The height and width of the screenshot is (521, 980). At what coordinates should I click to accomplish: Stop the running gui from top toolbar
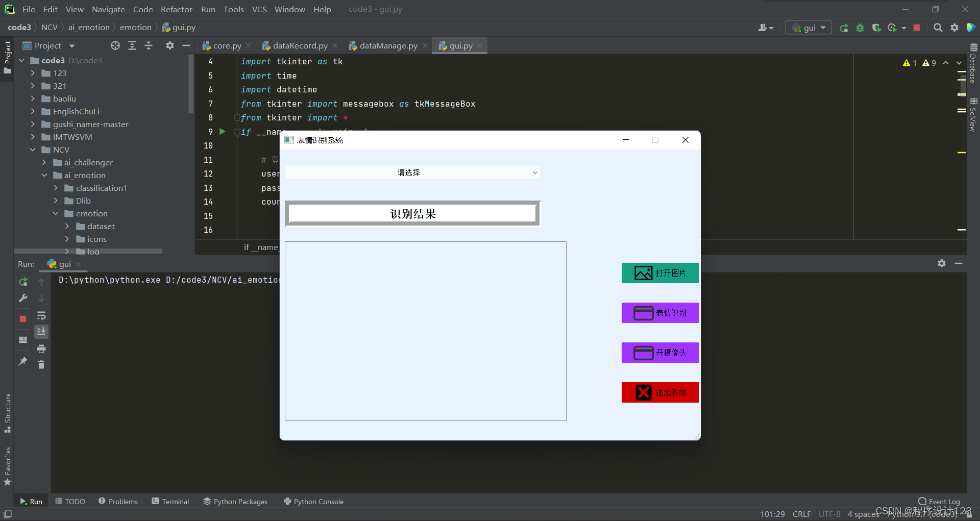pyautogui.click(x=917, y=28)
